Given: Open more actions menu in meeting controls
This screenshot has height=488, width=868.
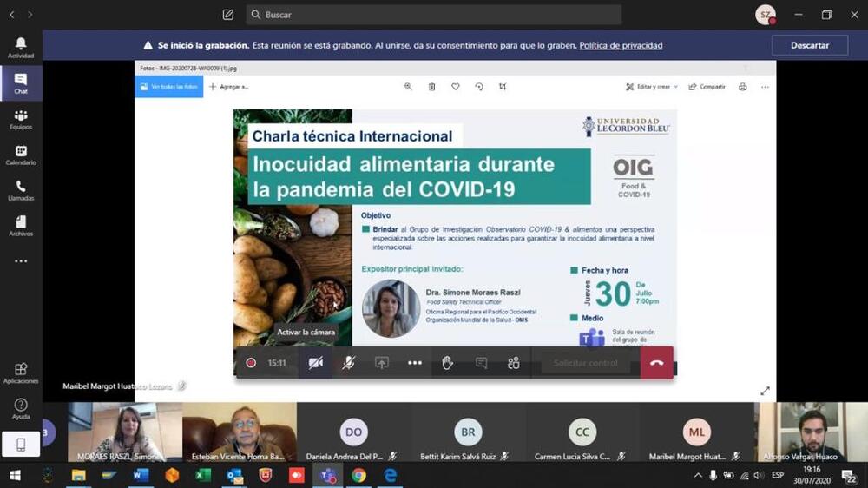Looking at the screenshot, I should point(415,363).
